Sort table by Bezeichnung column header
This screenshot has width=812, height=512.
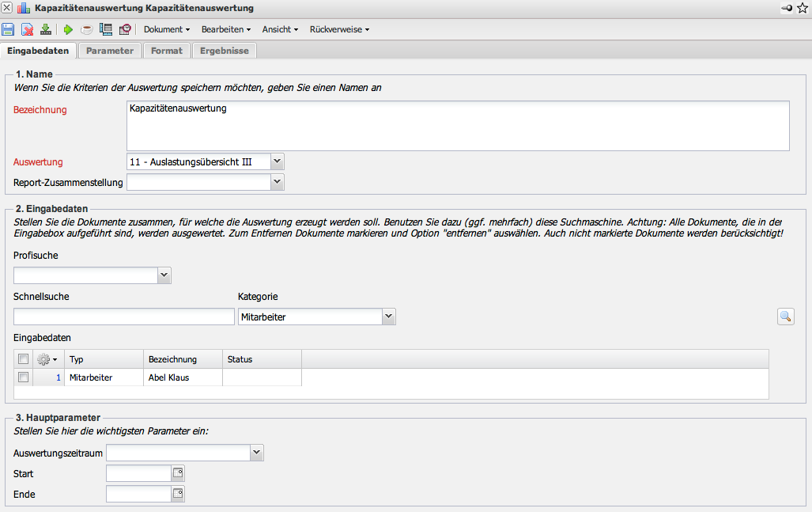[x=183, y=359]
